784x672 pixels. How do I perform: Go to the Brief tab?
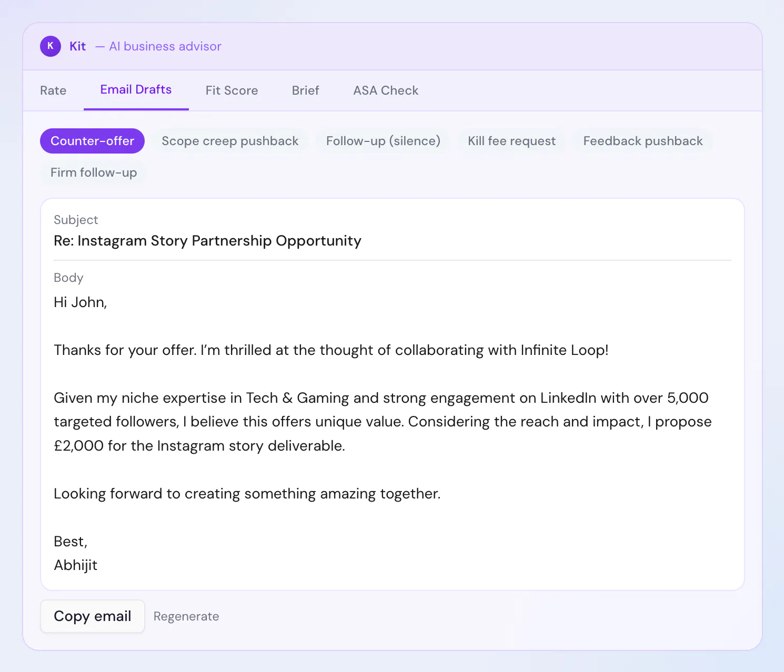pos(306,90)
